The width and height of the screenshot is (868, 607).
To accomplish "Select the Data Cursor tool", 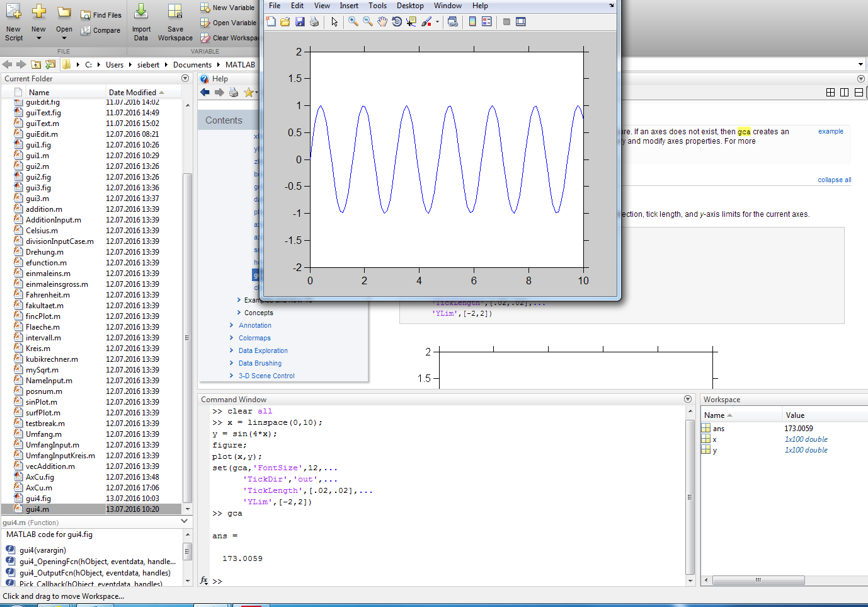I will click(411, 21).
